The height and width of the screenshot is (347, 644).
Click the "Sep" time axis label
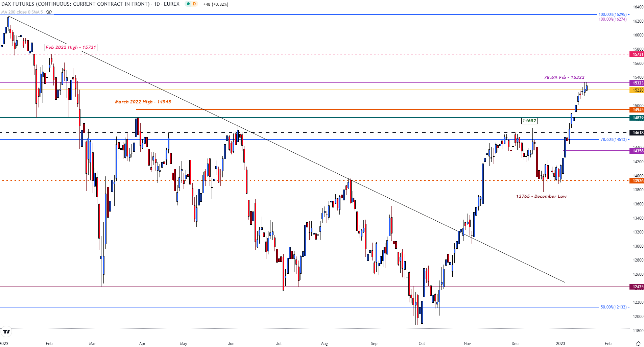pos(374,343)
